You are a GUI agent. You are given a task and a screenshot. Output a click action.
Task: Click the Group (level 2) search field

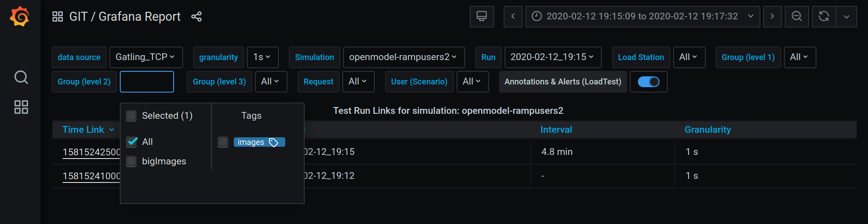point(146,82)
